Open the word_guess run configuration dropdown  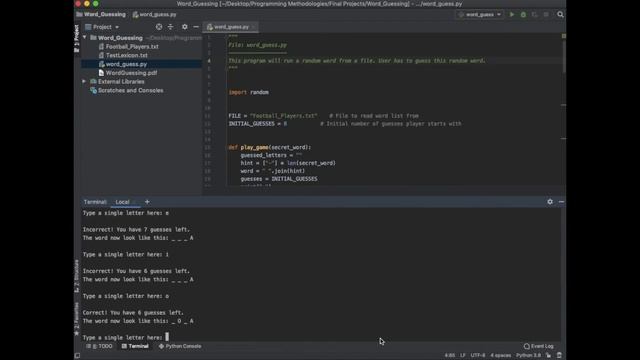pos(480,14)
